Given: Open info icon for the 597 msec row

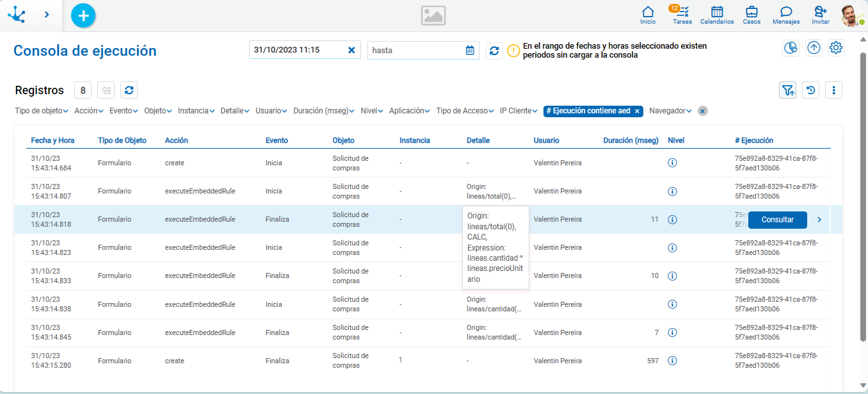Looking at the screenshot, I should 672,361.
